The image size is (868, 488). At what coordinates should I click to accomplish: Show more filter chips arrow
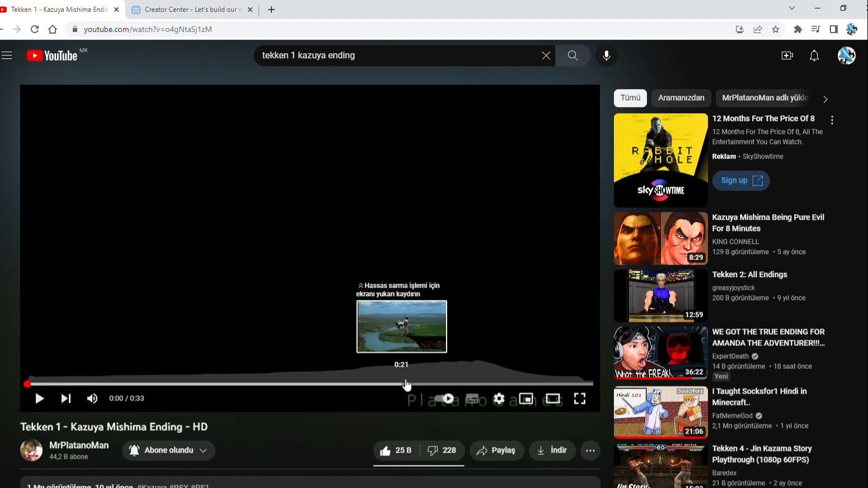pyautogui.click(x=825, y=99)
